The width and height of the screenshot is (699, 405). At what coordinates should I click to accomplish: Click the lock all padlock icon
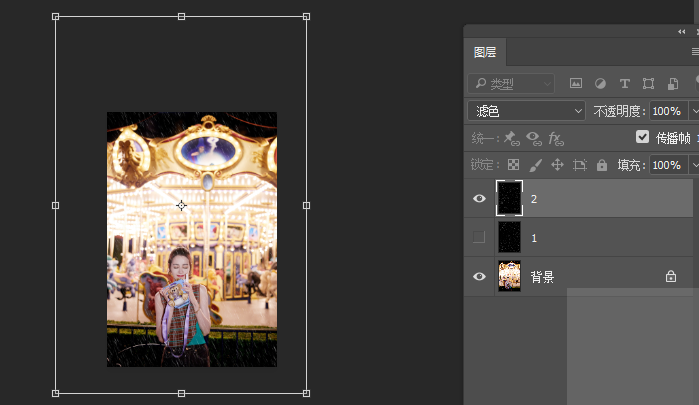(602, 165)
